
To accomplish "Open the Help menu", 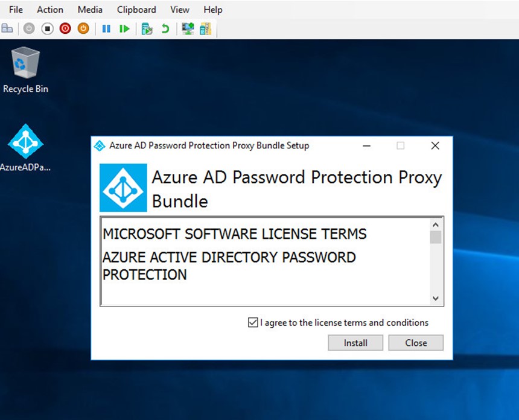I will (x=213, y=10).
